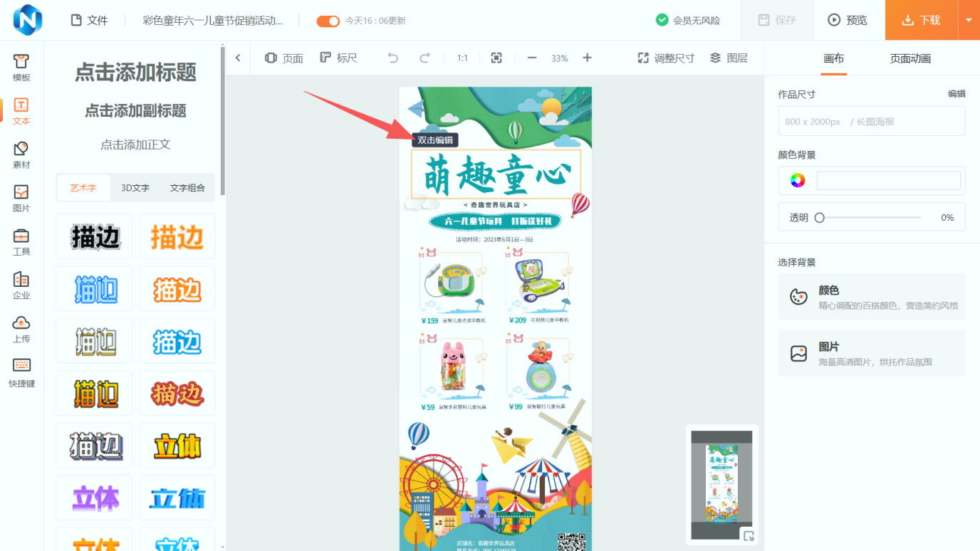Image resolution: width=980 pixels, height=551 pixels.
Task: Select the 萌趣童心 title on canvas
Action: pos(496,174)
